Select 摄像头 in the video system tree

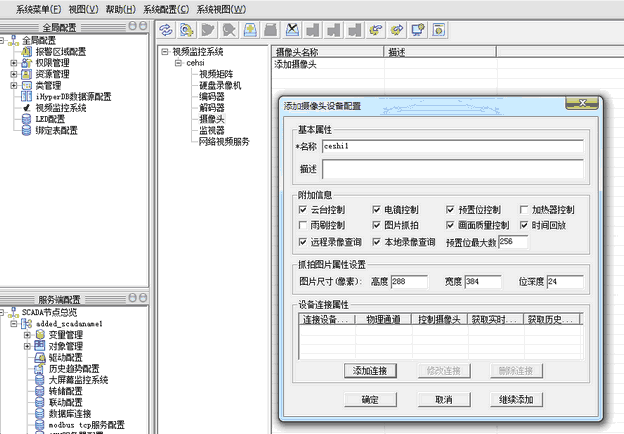tap(212, 119)
